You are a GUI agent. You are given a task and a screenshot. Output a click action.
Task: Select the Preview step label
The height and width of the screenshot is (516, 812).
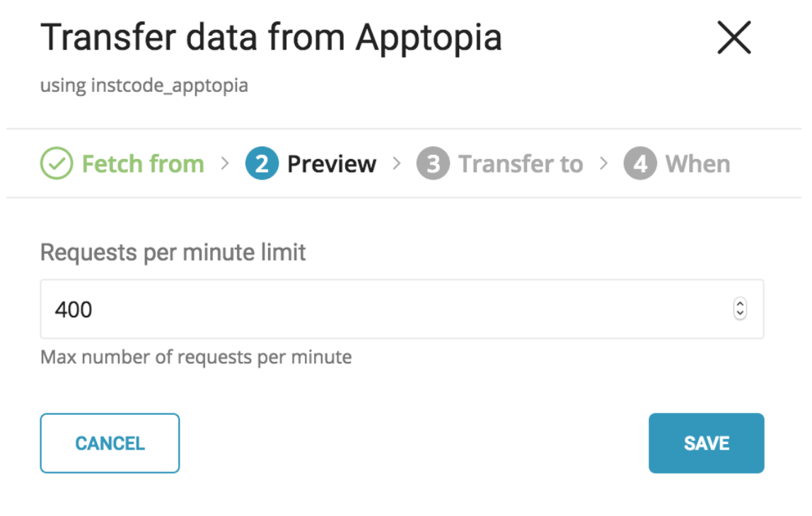pos(332,164)
